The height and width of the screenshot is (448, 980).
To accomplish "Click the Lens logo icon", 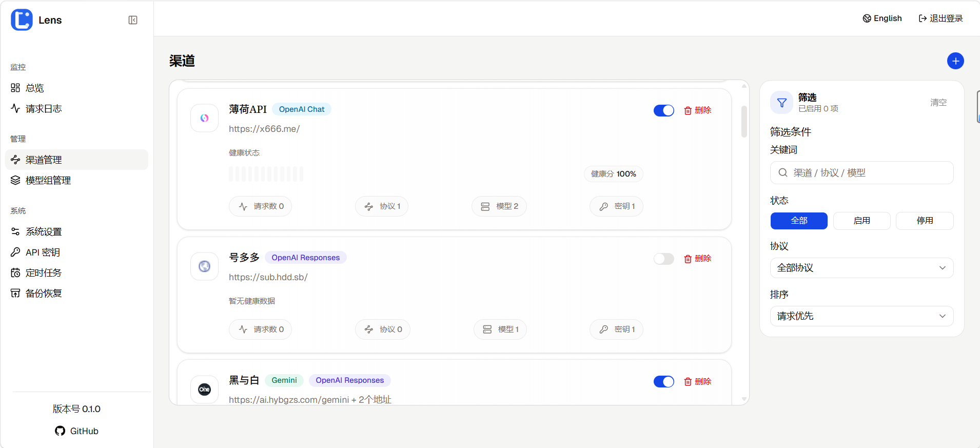I will pos(22,20).
